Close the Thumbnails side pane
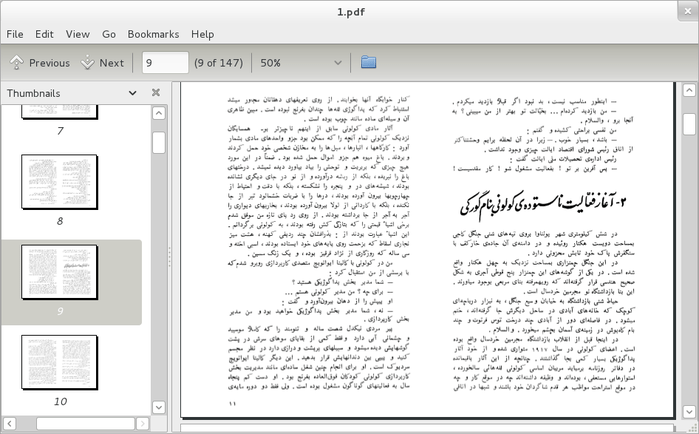The width and height of the screenshot is (699, 434). point(156,93)
